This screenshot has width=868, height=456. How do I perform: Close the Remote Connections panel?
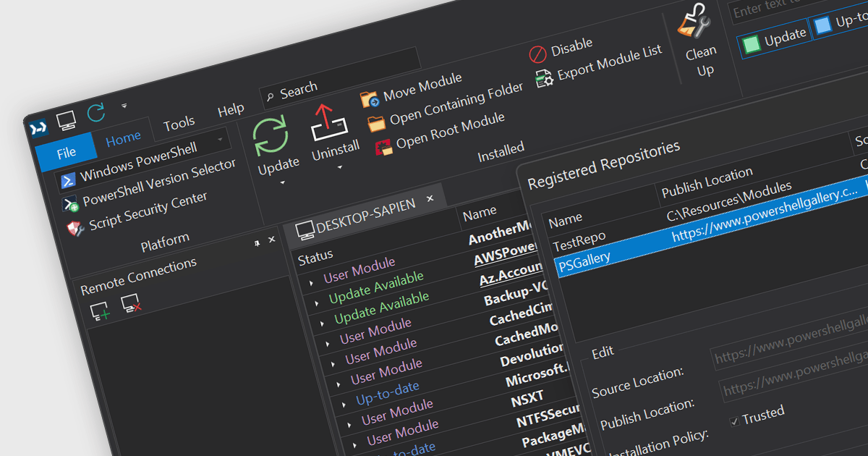pos(272,240)
